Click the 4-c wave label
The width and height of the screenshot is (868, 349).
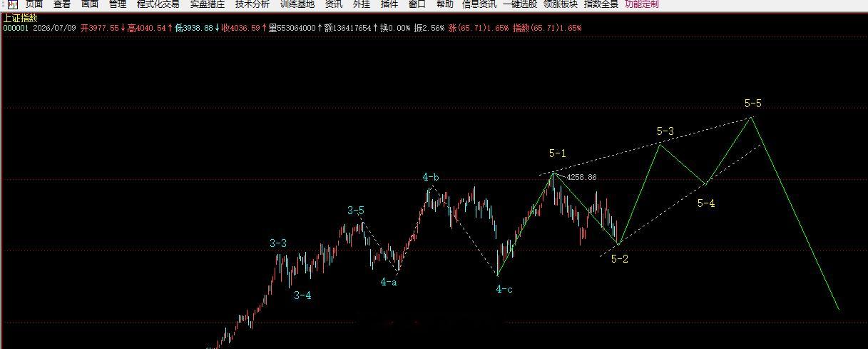tap(504, 289)
